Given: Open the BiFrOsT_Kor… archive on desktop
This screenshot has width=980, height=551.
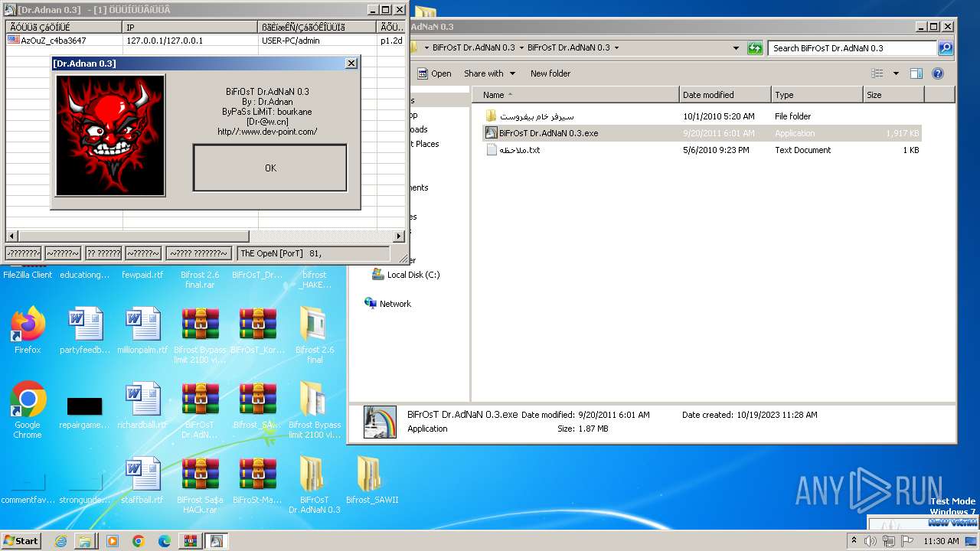Looking at the screenshot, I should point(257,331).
